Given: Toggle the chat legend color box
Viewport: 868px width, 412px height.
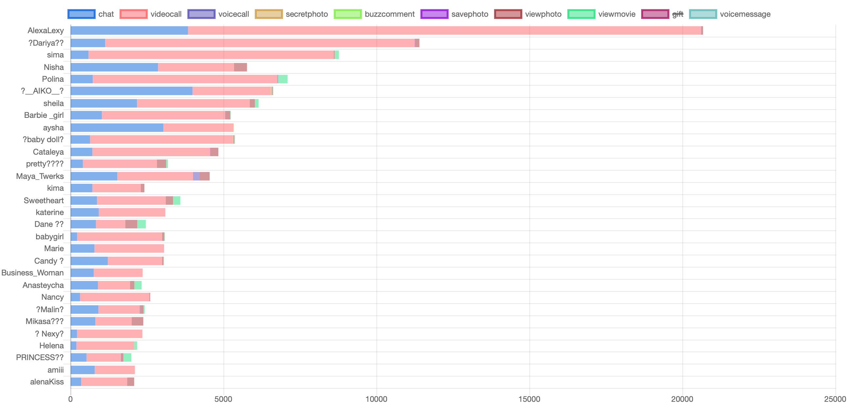Looking at the screenshot, I should tap(81, 14).
